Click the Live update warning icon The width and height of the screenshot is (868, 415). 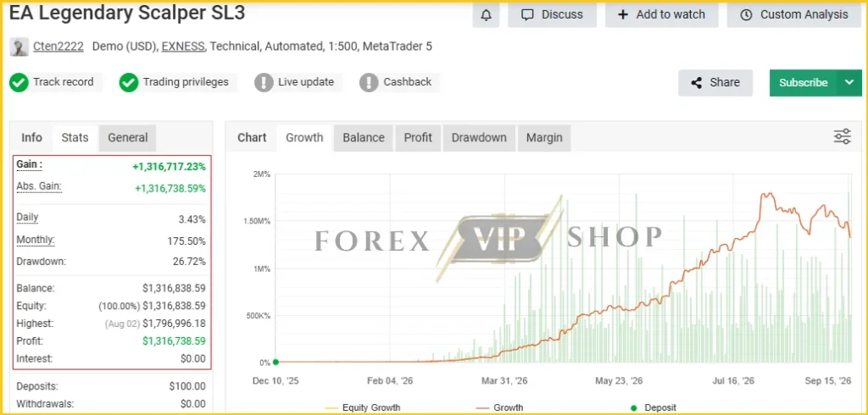tap(264, 83)
